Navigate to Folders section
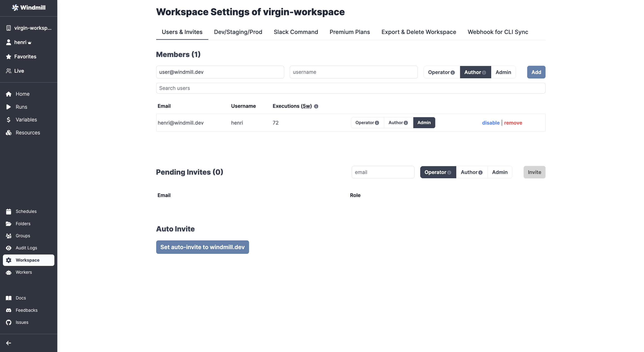644x352 pixels. 23,224
